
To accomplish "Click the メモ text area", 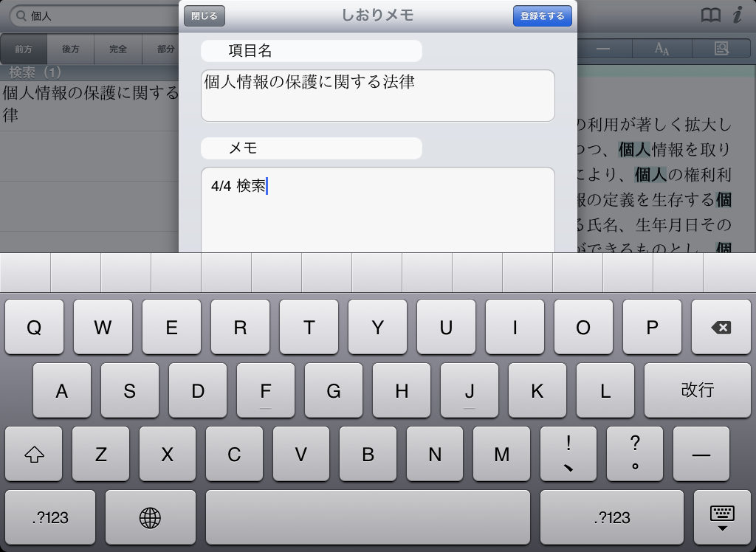I will 377,210.
